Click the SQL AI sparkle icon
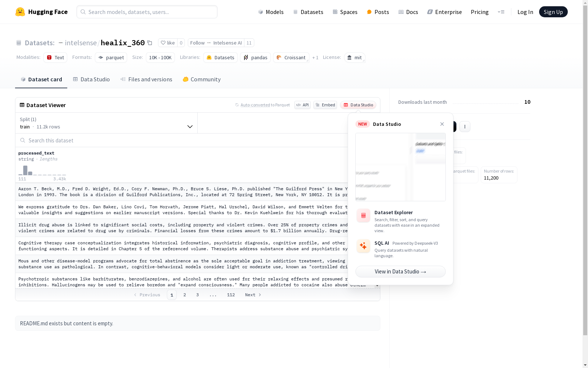588x368 pixels. [x=363, y=246]
